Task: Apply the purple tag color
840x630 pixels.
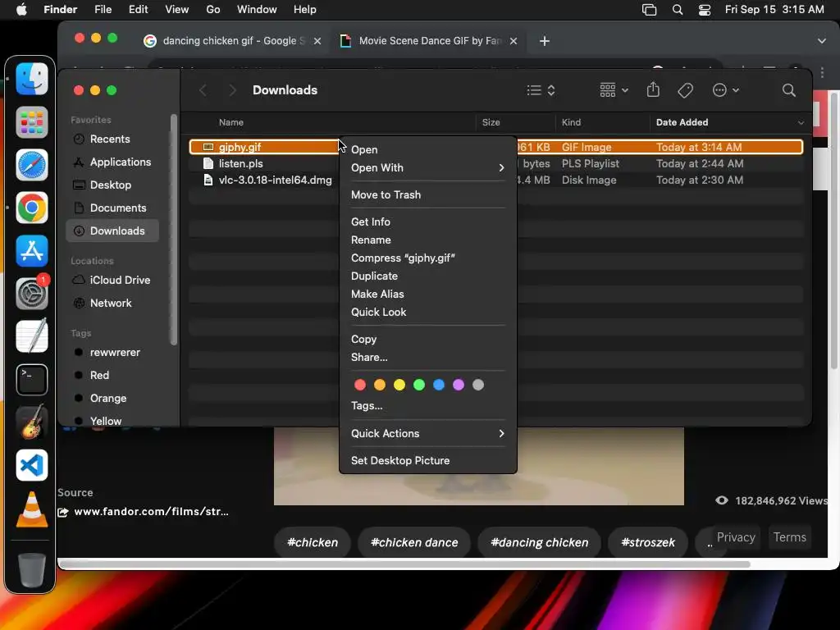Action: coord(459,385)
